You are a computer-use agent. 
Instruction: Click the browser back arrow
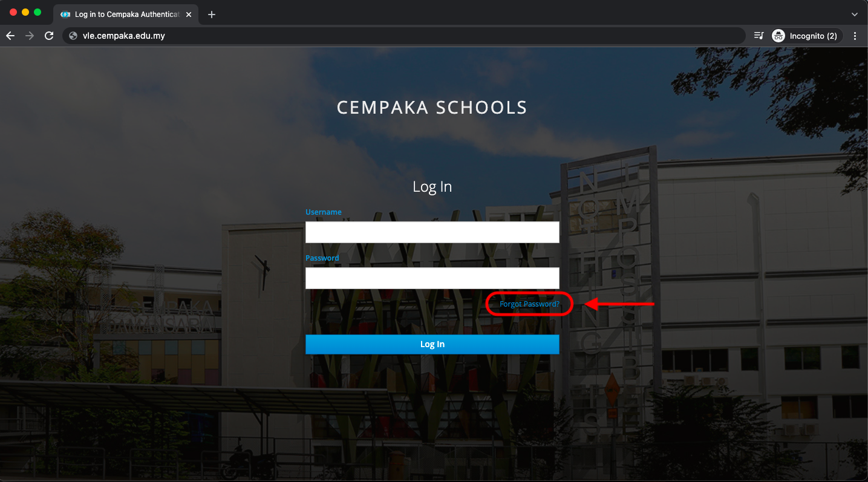pyautogui.click(x=10, y=36)
